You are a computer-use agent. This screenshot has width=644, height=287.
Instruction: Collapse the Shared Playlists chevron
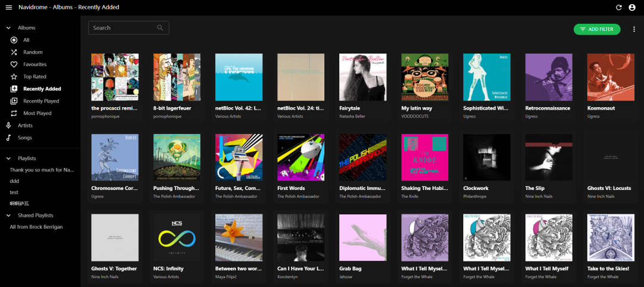[x=8, y=216]
